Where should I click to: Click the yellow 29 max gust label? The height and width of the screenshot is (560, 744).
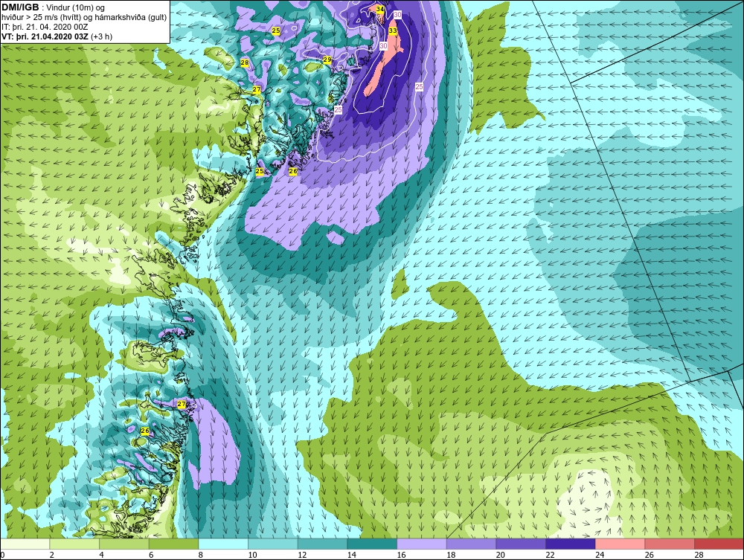tap(327, 59)
